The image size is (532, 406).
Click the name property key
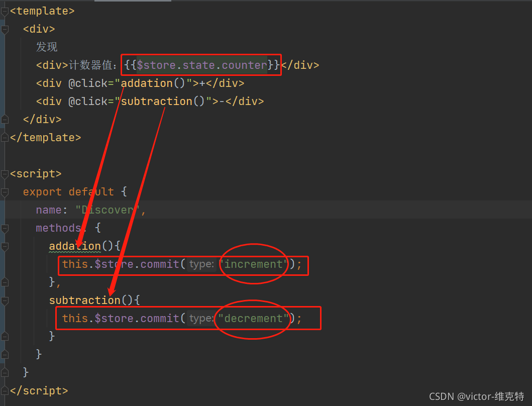49,210
